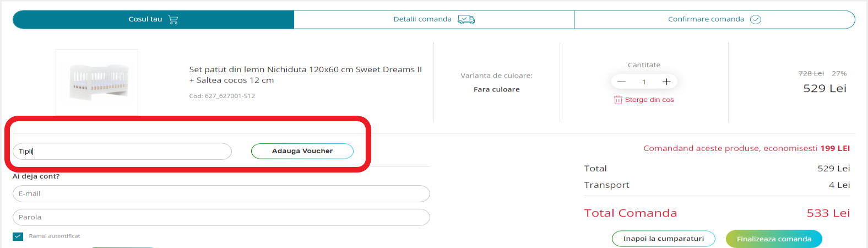The image size is (868, 248).
Task: Click the trash can icon
Action: tap(618, 100)
